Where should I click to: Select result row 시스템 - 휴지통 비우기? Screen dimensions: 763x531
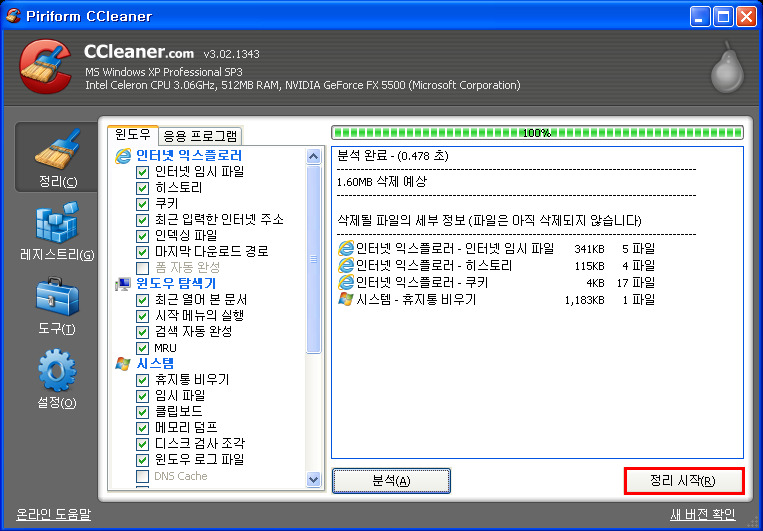(496, 299)
